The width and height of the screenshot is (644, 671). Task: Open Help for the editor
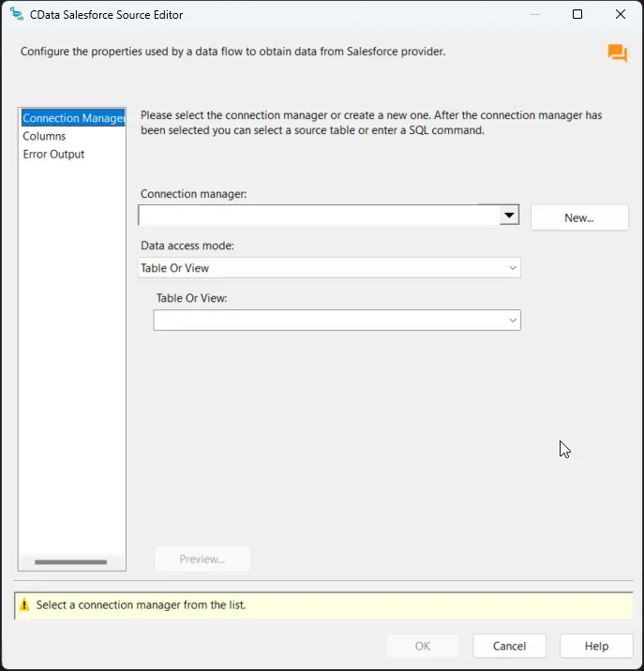pos(596,646)
